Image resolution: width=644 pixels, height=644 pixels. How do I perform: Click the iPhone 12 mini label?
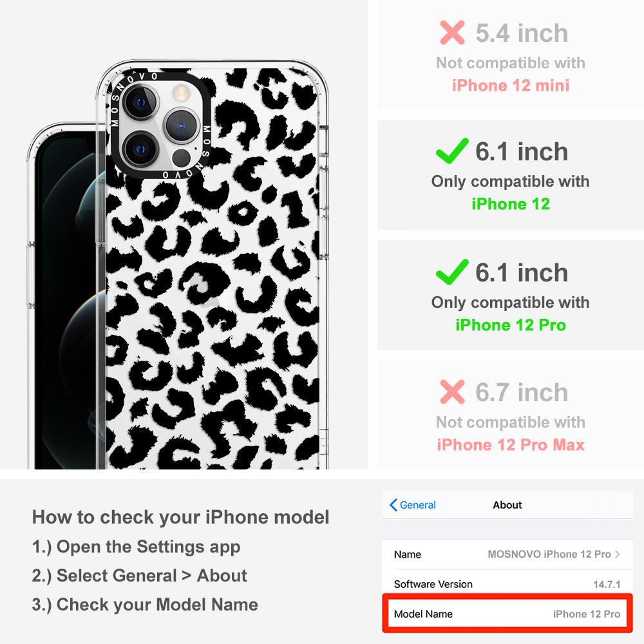tap(511, 86)
